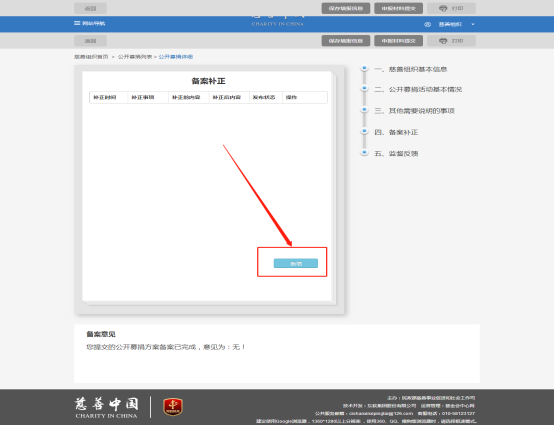Image resolution: width=554 pixels, height=425 pixels.
Task: Click the 备案补正 panel title
Action: (x=208, y=81)
